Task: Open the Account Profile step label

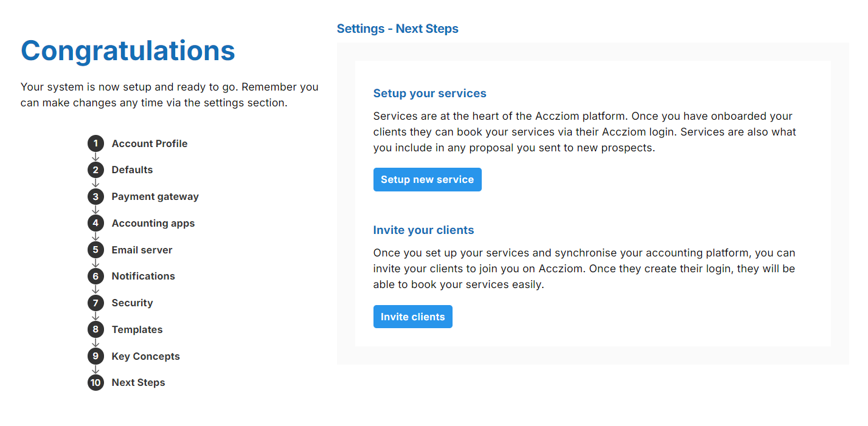Action: [x=150, y=143]
